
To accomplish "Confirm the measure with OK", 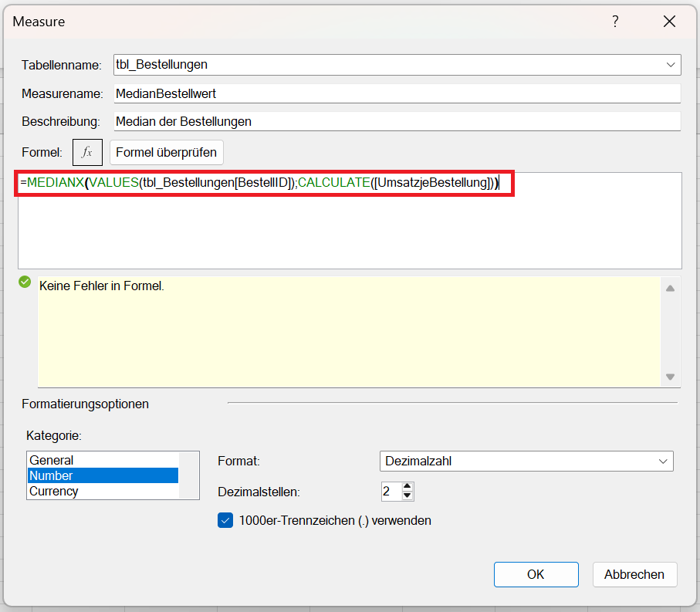I will [x=536, y=574].
